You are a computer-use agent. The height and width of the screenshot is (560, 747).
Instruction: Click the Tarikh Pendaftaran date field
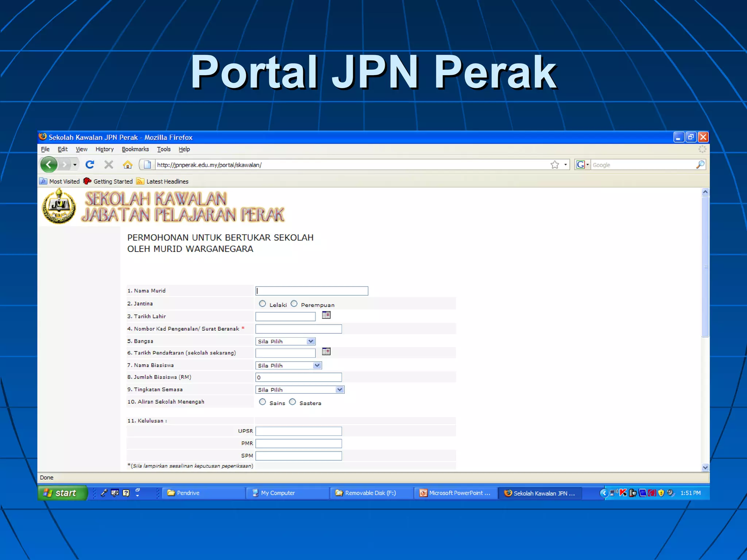click(286, 353)
